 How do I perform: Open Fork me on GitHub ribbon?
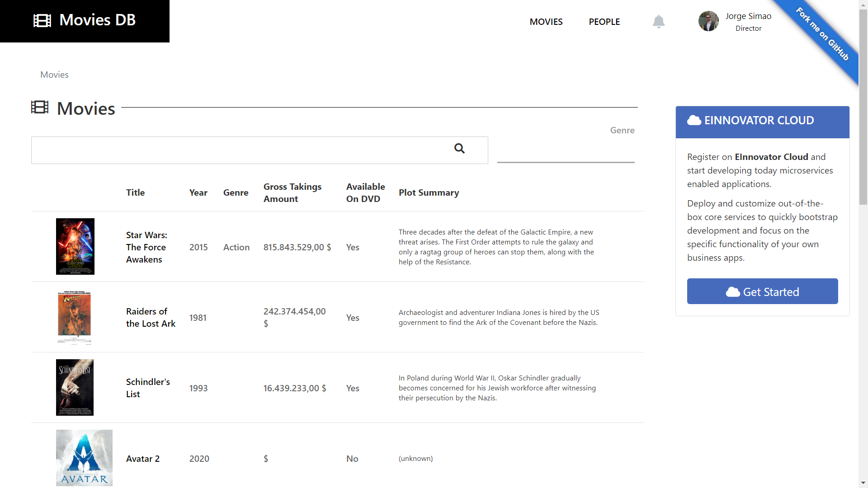pos(822,34)
